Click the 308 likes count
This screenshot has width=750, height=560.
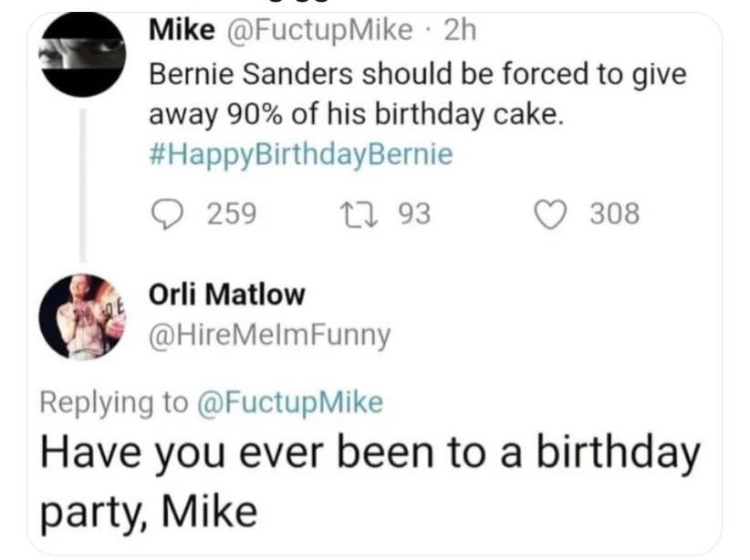tap(614, 213)
